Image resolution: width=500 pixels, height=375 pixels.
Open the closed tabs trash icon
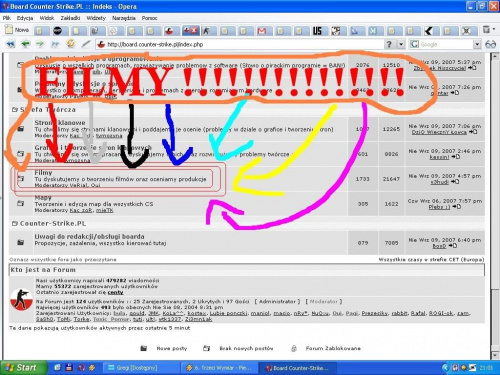[488, 30]
